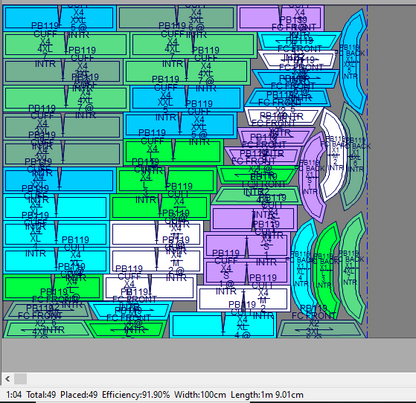
Task: Click the Length:1m 9.01cm status field
Action: [267, 395]
